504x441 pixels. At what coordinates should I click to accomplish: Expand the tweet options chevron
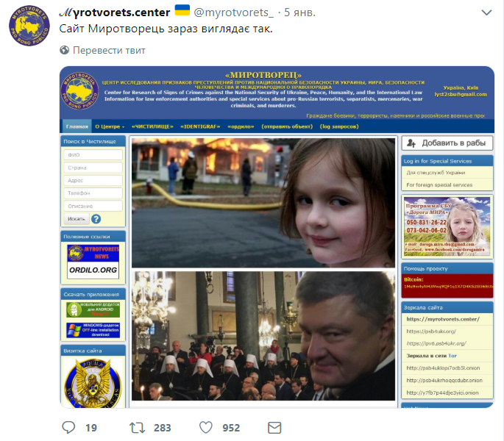[486, 12]
